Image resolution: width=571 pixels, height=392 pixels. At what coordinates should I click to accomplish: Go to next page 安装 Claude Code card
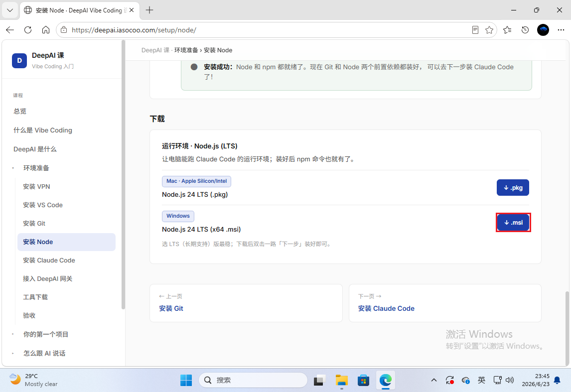click(x=445, y=303)
